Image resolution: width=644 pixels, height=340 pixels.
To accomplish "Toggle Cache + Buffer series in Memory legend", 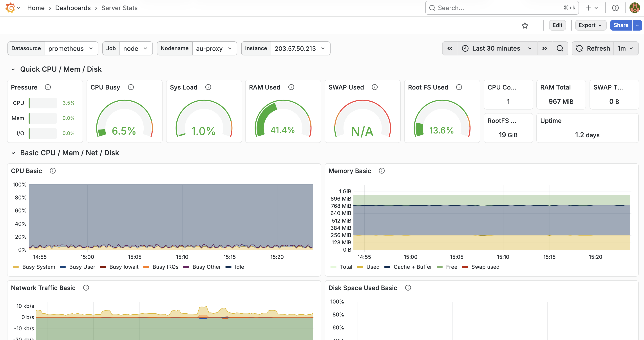I will coord(412,267).
